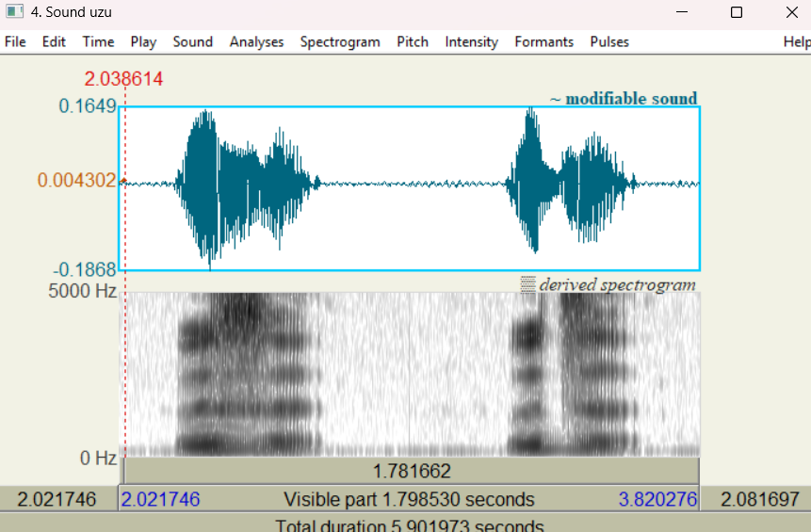Click the -0.1868 amplitude minimum value
Viewport: 811px width, 532px height.
pyautogui.click(x=85, y=269)
